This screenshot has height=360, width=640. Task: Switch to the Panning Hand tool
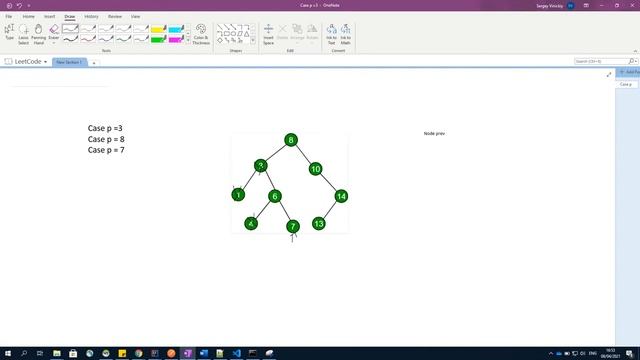pyautogui.click(x=38, y=33)
